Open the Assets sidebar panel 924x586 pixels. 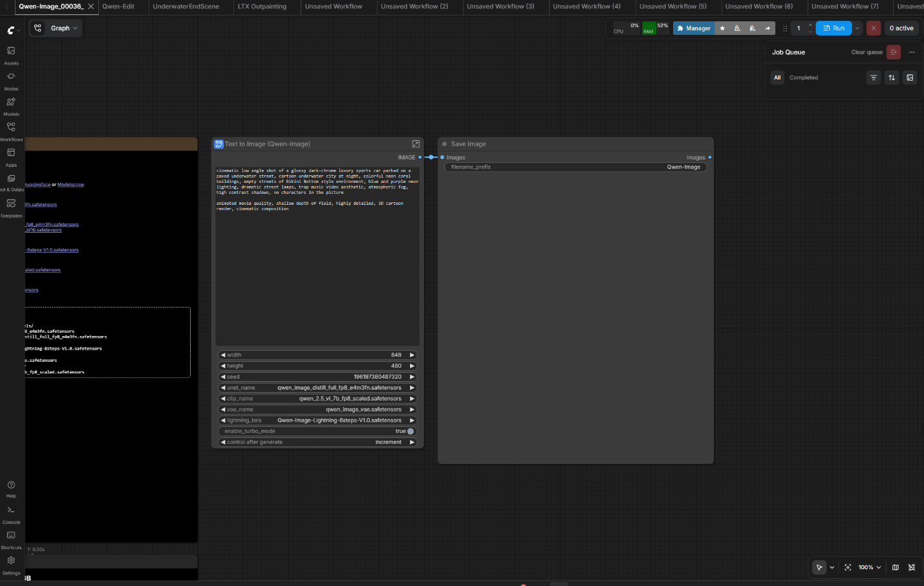[x=11, y=55]
